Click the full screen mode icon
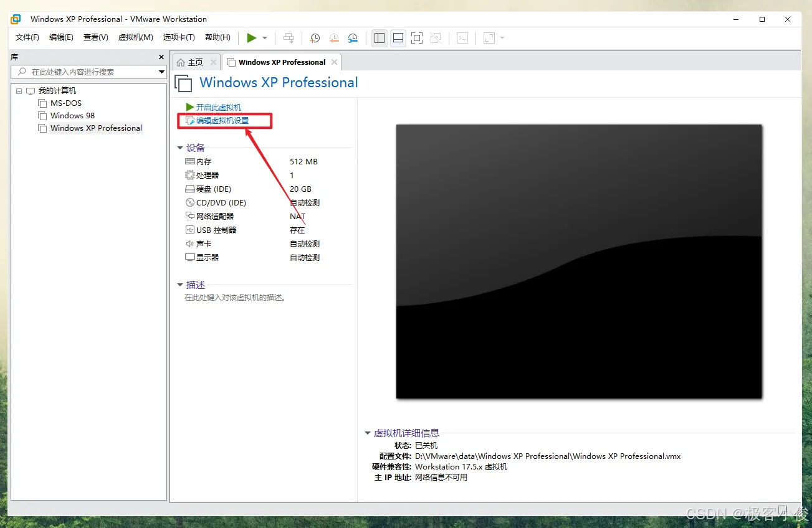The width and height of the screenshot is (812, 528). (417, 38)
